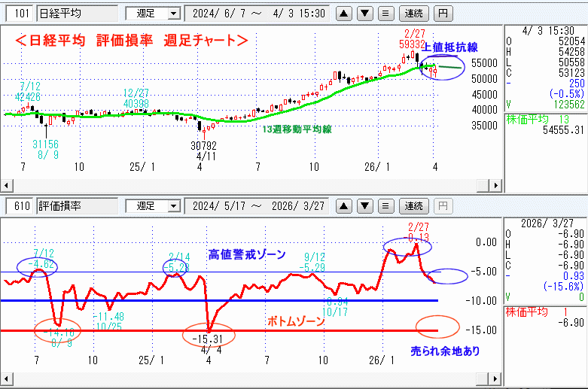This screenshot has height=389, width=588.
Task: Click the 31156 low label
Action: coord(45,144)
